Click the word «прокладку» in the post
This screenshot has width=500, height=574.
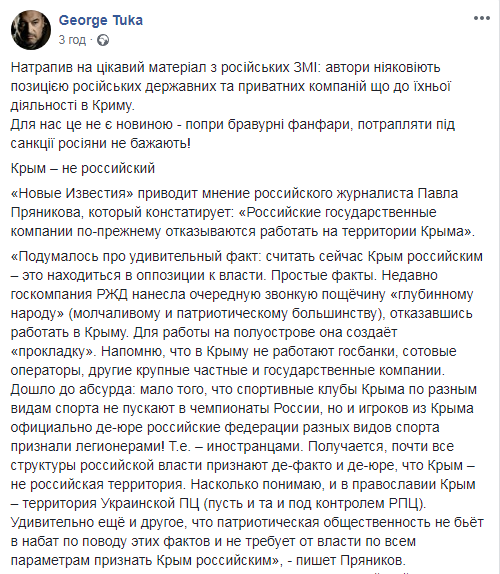coord(53,351)
